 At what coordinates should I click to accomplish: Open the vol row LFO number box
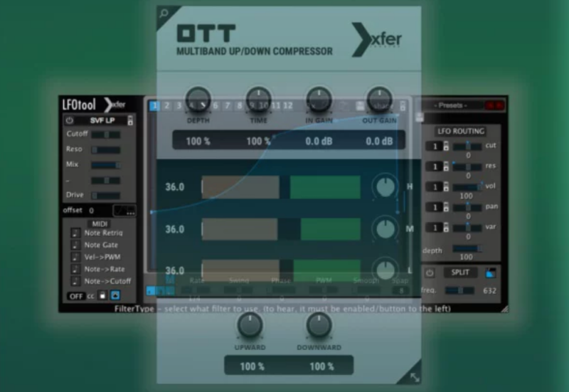click(434, 187)
